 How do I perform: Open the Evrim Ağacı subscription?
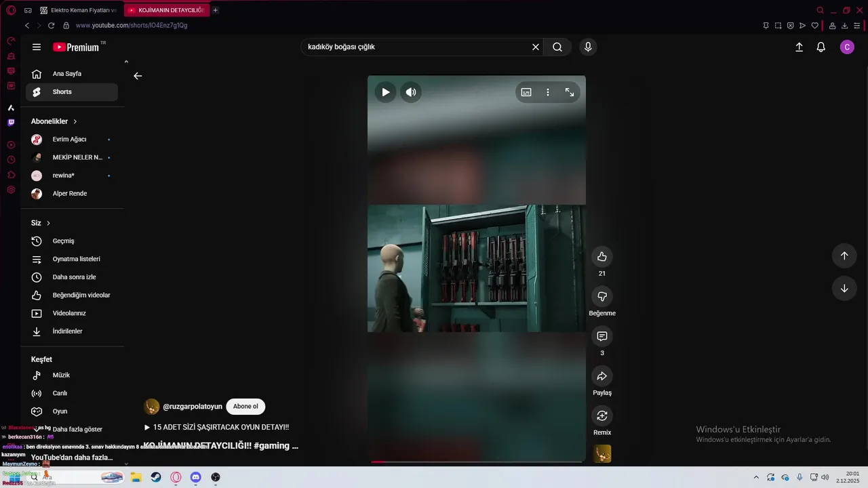click(x=72, y=140)
